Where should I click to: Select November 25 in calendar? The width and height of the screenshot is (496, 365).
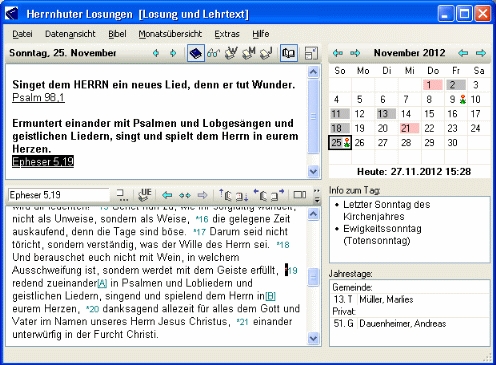tap(340, 143)
